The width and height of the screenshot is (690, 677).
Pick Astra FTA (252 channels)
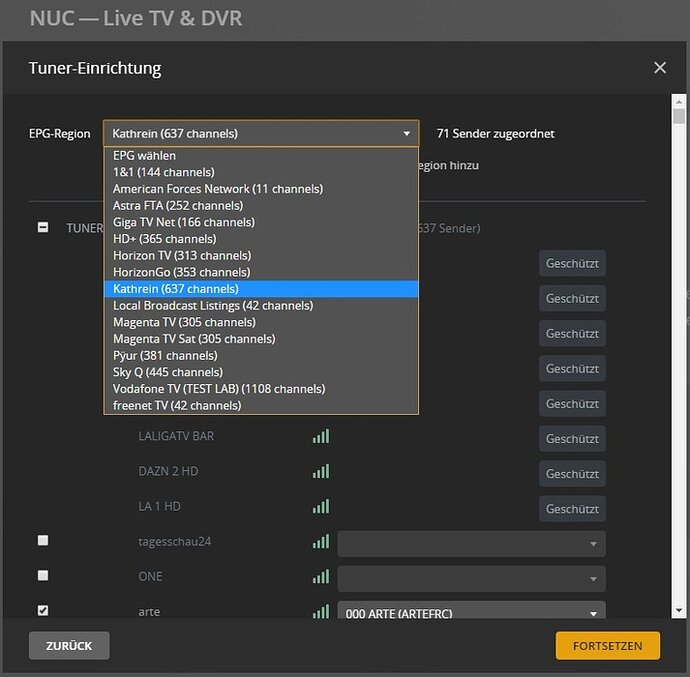[x=261, y=206]
